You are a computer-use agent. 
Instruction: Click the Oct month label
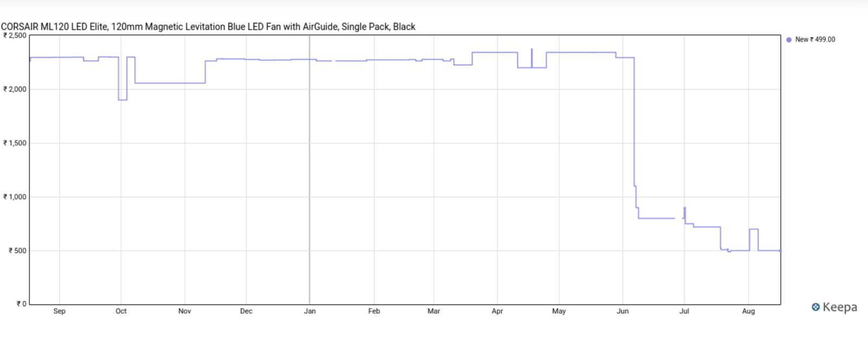pos(121,311)
